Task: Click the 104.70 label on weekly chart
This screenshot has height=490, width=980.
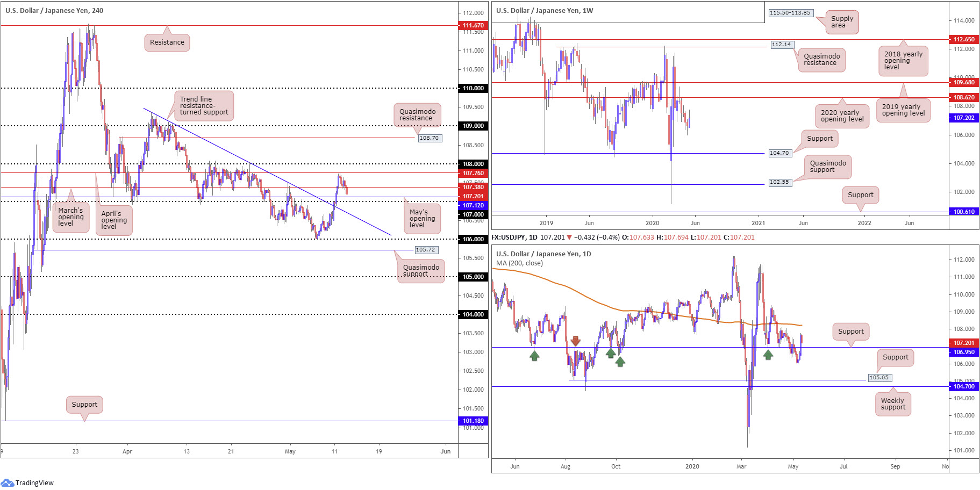Action: click(x=779, y=153)
